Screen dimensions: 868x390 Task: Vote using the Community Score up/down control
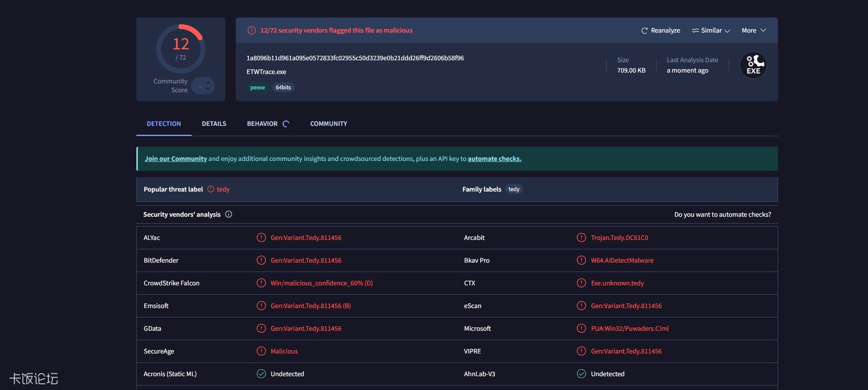[x=203, y=86]
